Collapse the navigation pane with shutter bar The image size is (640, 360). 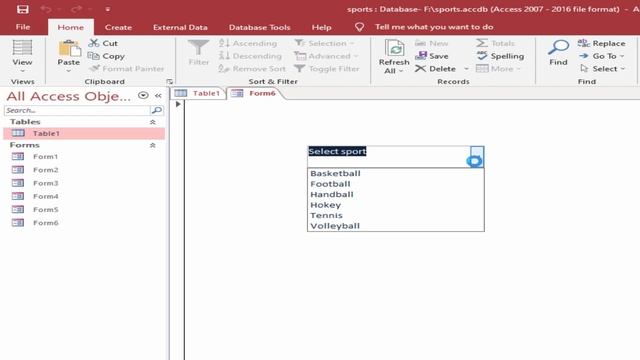click(x=158, y=96)
